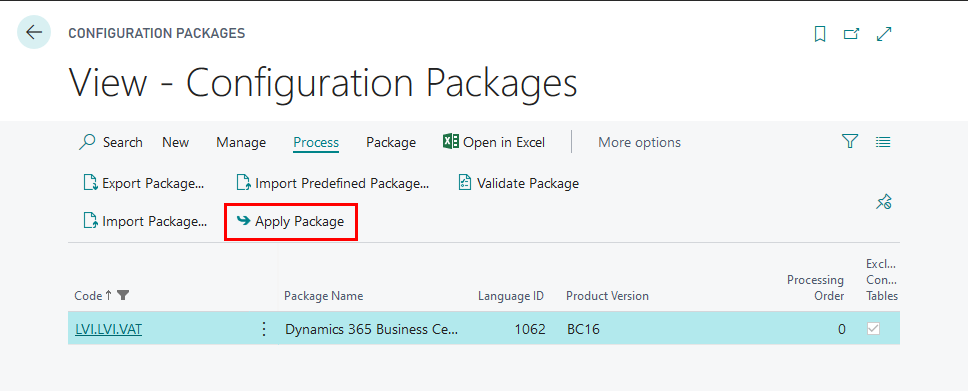Click Export Package action

point(143,183)
